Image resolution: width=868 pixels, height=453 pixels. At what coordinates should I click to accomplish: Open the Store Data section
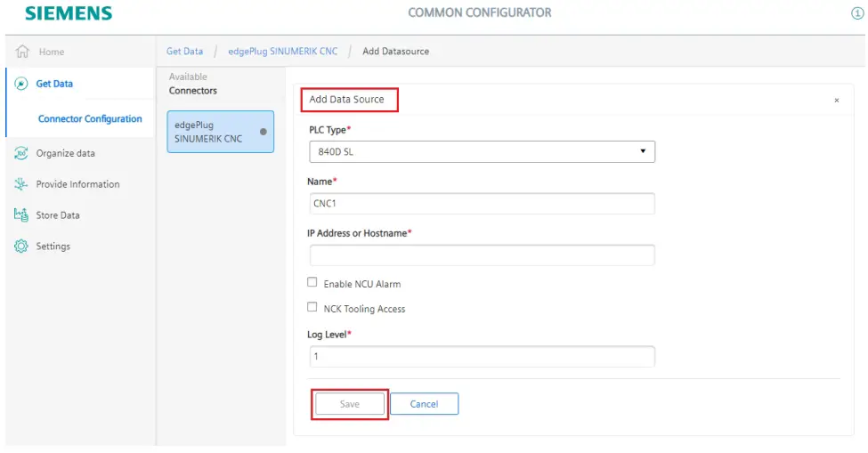tap(58, 215)
